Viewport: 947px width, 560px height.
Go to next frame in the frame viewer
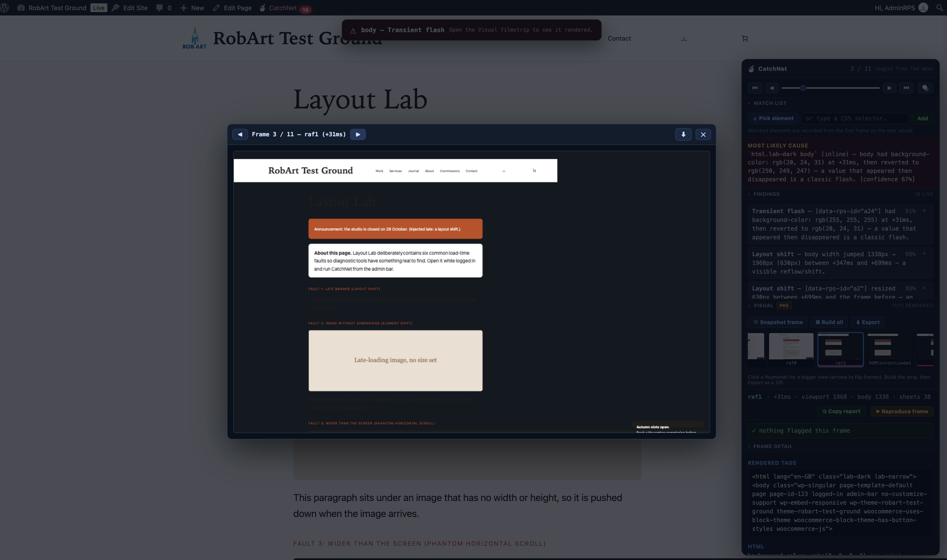358,134
